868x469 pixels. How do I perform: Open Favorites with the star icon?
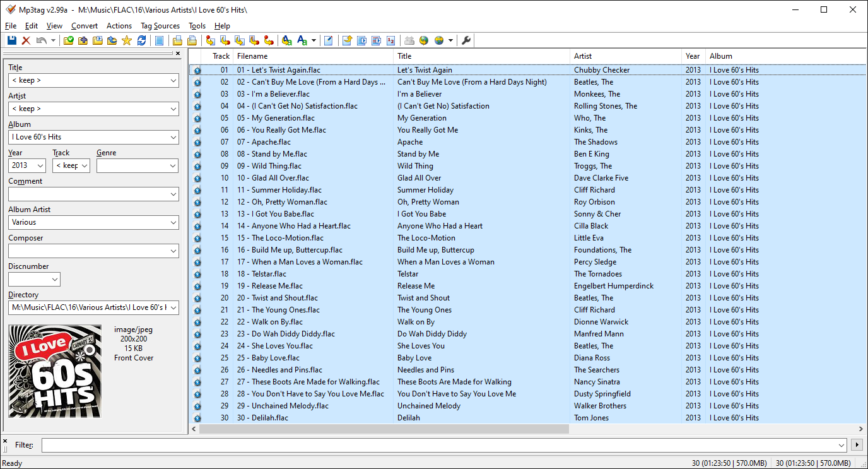pos(126,40)
